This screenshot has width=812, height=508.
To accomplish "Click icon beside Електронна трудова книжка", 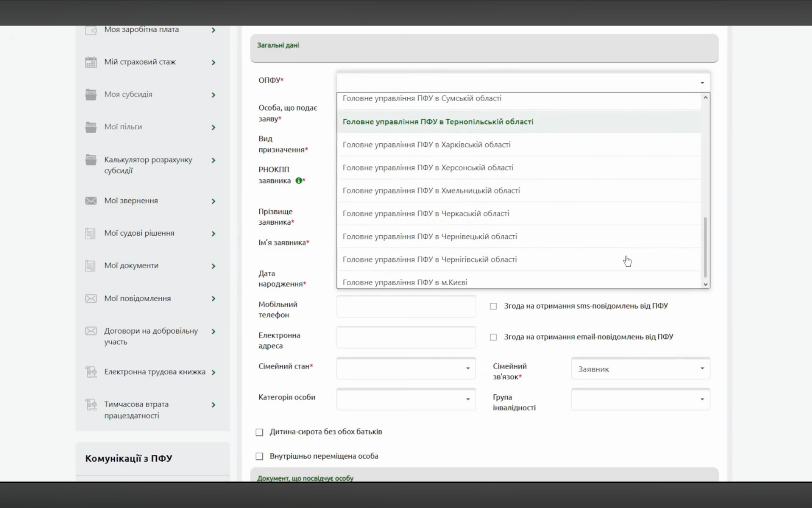I will (x=91, y=372).
